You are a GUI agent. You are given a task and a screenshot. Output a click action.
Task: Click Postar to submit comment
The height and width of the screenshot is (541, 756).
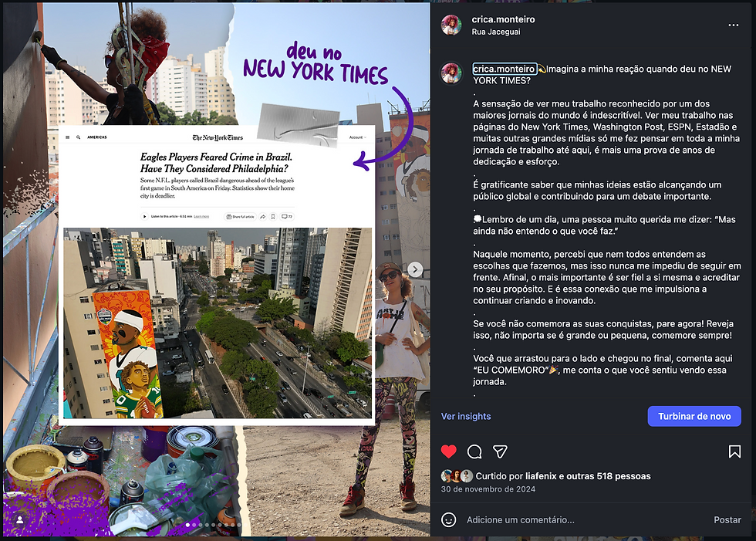(x=727, y=520)
